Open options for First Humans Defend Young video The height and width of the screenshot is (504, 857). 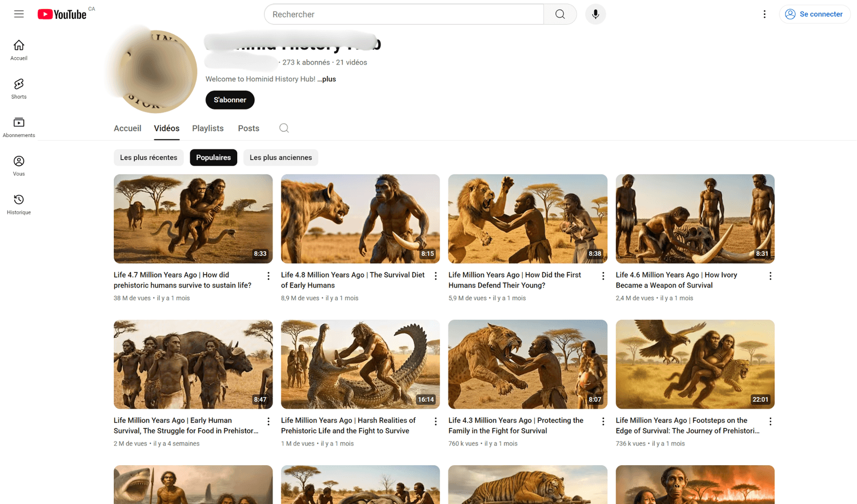pos(603,276)
